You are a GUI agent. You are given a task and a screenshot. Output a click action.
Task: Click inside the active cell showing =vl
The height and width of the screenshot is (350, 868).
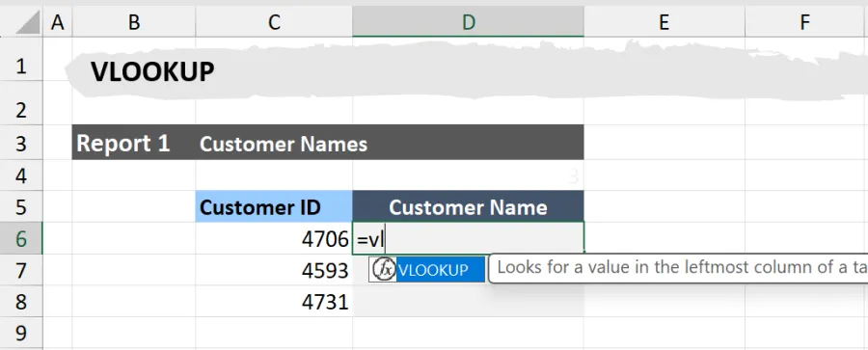pos(469,239)
